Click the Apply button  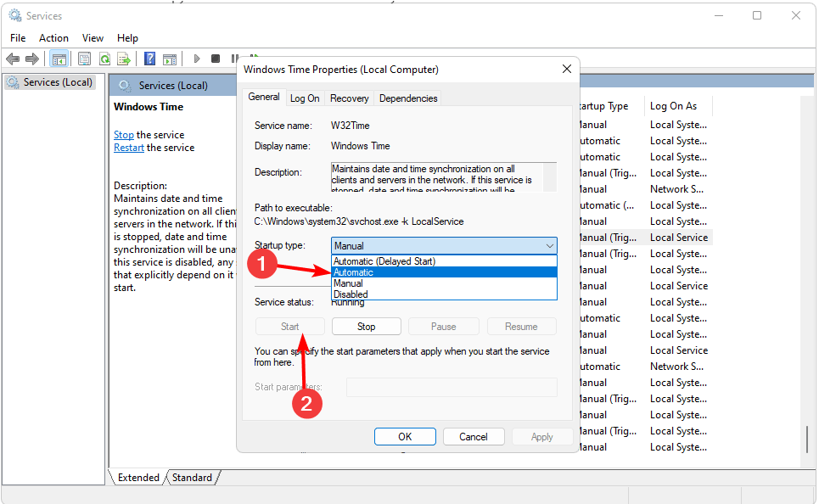[541, 437]
